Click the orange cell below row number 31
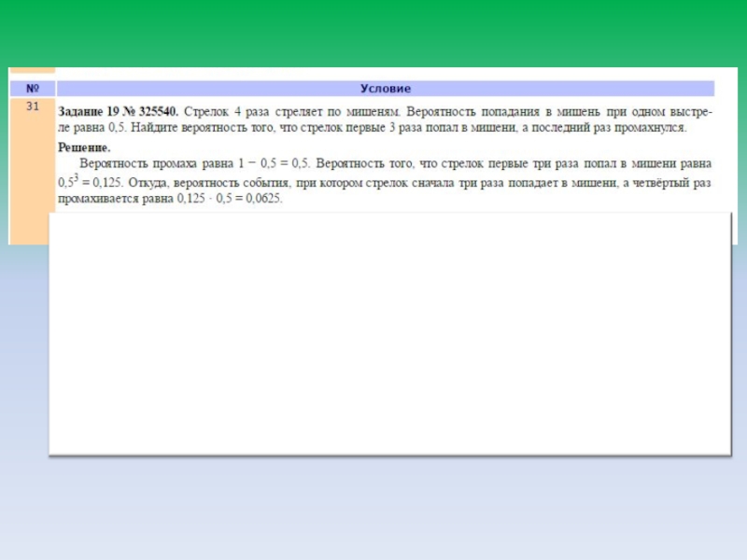747x560 pixels. tap(32, 187)
